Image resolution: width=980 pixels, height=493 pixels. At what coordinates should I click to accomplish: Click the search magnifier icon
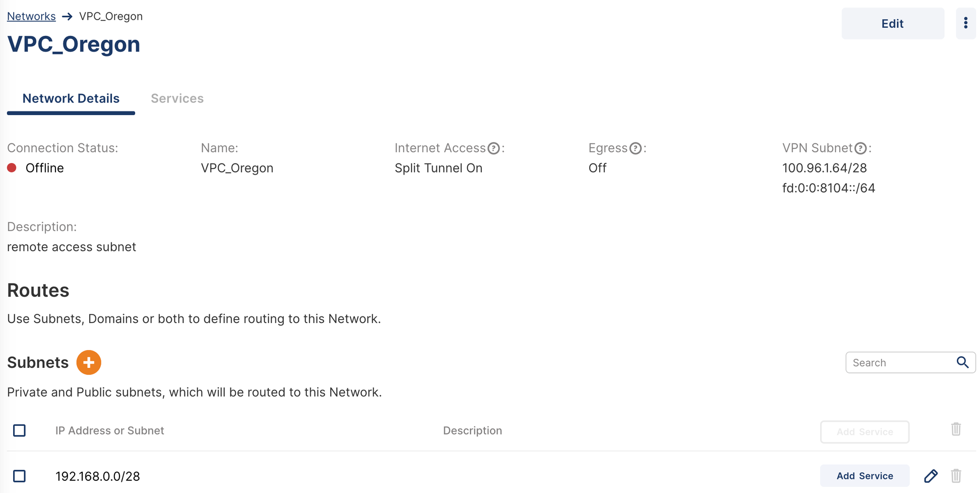click(x=962, y=362)
